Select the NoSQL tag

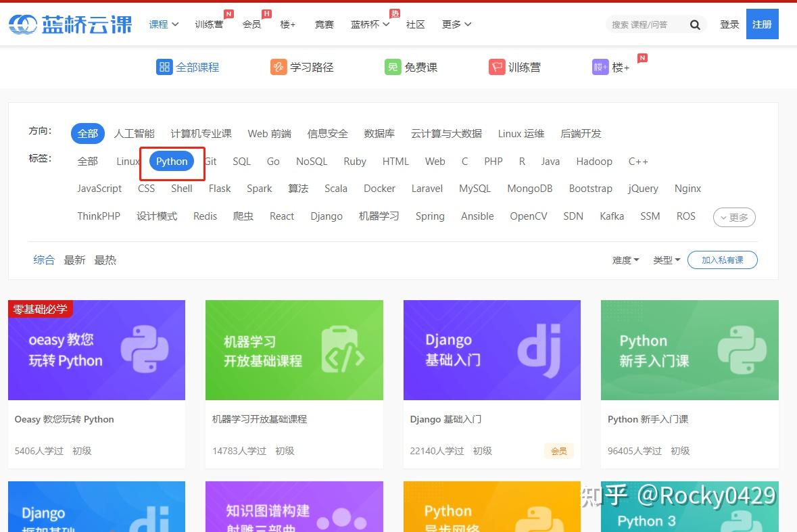(312, 162)
